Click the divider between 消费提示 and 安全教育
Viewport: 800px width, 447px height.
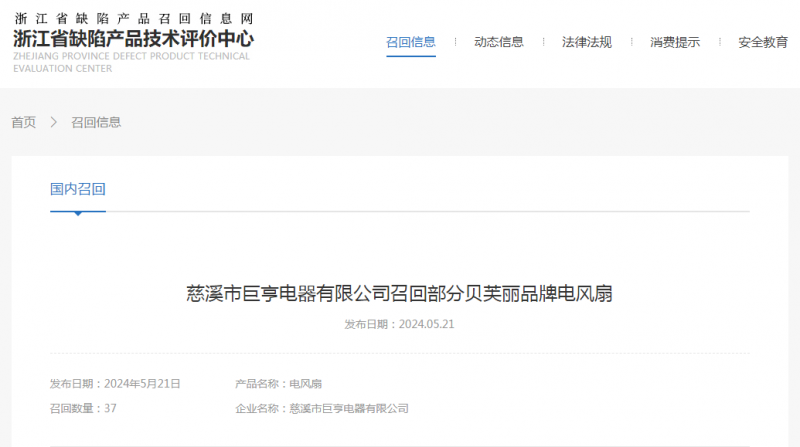720,42
